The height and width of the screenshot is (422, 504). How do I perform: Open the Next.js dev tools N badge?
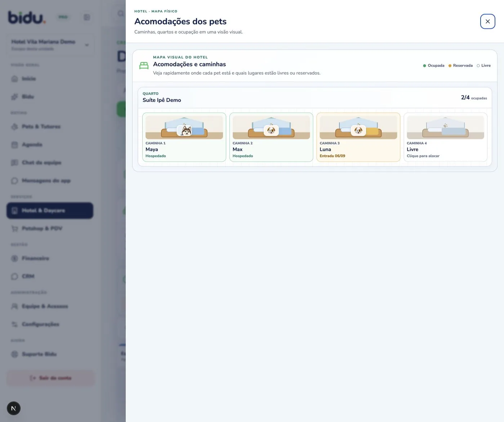14,408
